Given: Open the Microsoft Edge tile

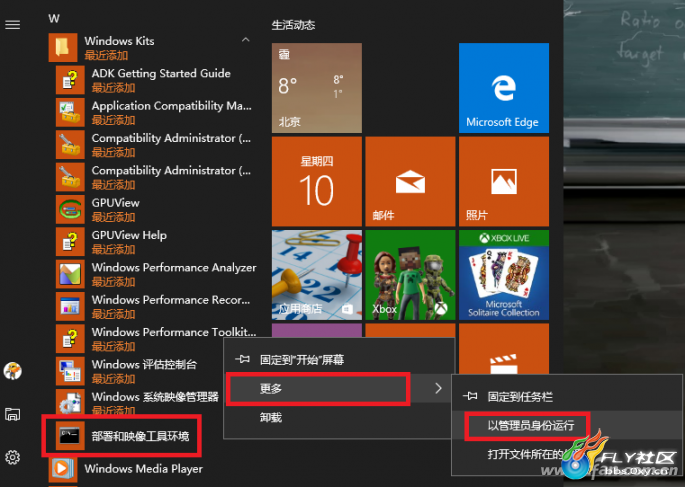Looking at the screenshot, I should pyautogui.click(x=504, y=88).
